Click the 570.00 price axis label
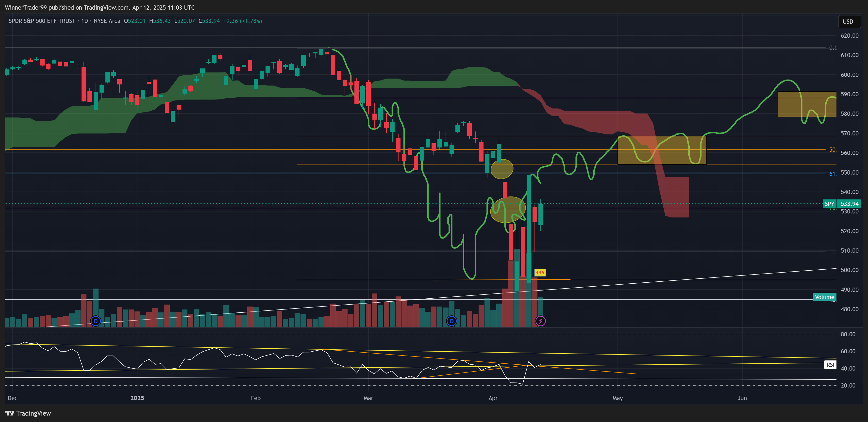 [850, 133]
